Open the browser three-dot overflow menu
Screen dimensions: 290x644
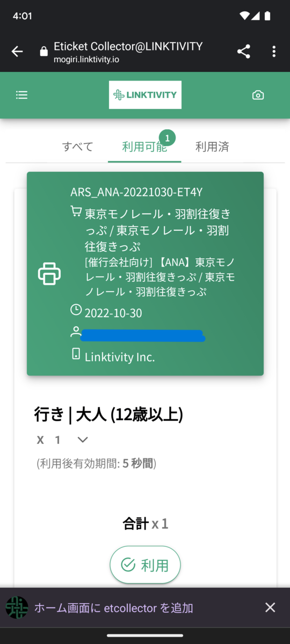point(274,52)
